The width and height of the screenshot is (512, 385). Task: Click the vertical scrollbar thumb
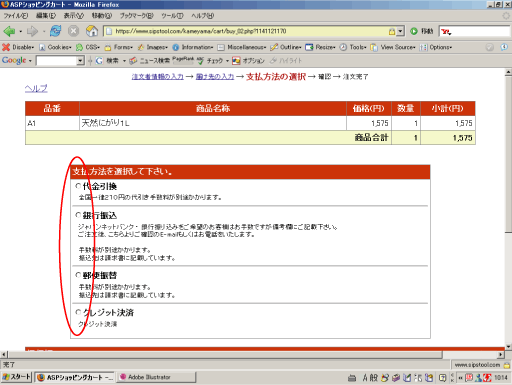pos(508,155)
